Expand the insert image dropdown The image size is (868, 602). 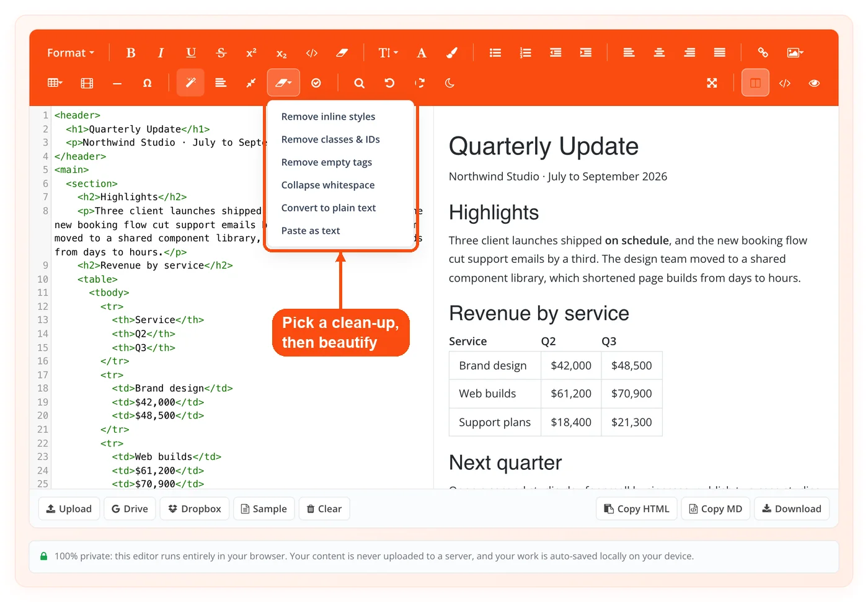pos(795,53)
